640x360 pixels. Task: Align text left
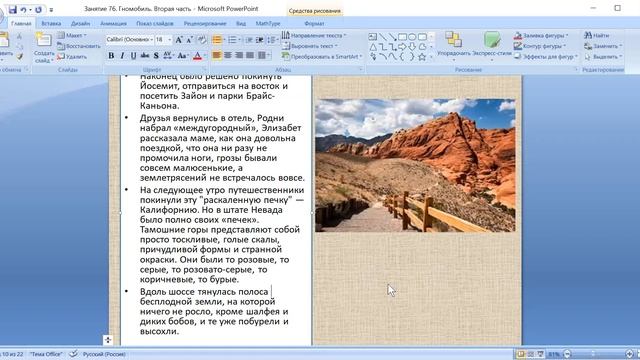pos(217,55)
